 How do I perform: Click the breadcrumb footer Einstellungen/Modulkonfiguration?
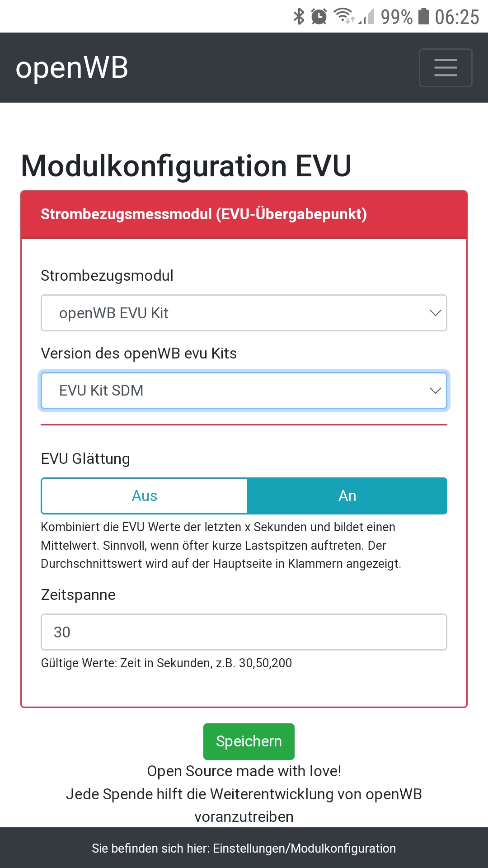(244, 848)
